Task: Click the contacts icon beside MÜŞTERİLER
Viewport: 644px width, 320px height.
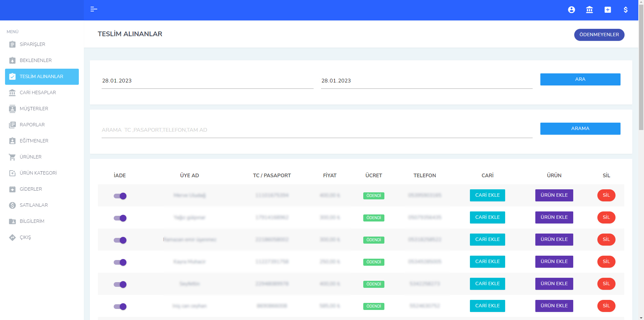Action: pos(12,109)
